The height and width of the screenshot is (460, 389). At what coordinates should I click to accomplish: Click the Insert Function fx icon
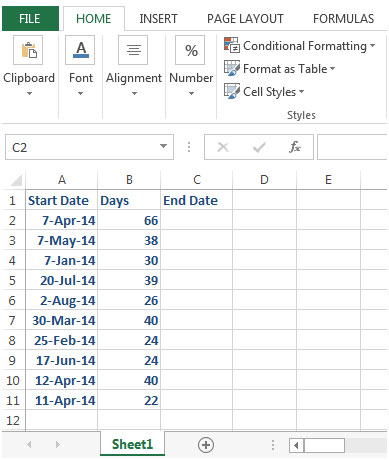pyautogui.click(x=295, y=147)
